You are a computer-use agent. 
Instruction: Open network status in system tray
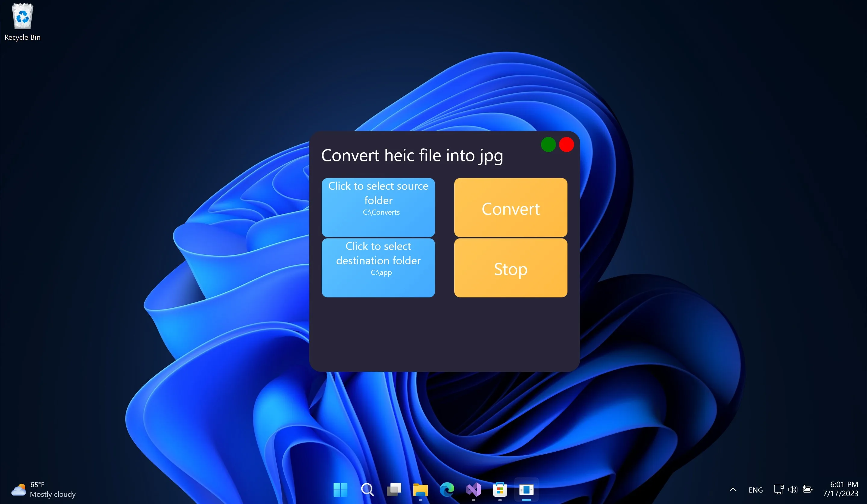778,489
